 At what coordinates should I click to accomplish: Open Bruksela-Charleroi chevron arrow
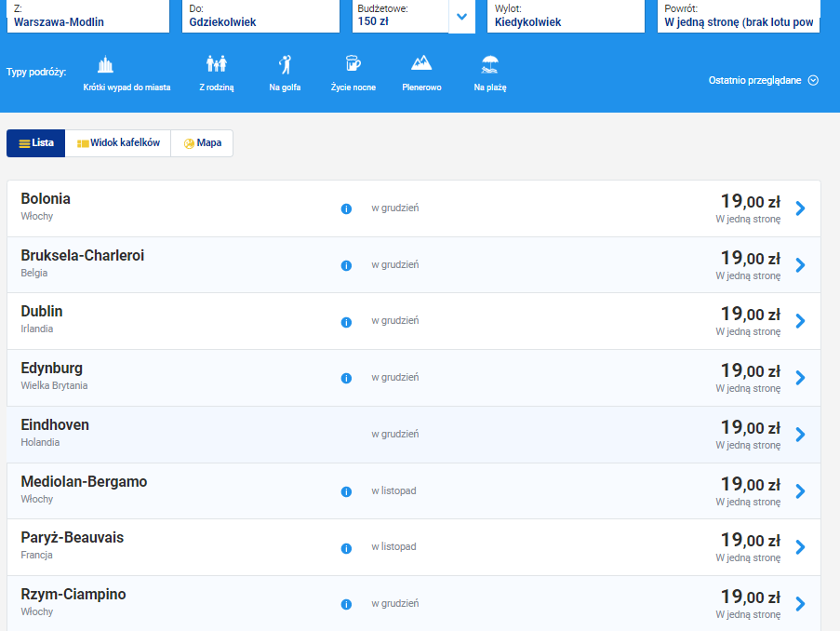pyautogui.click(x=800, y=265)
